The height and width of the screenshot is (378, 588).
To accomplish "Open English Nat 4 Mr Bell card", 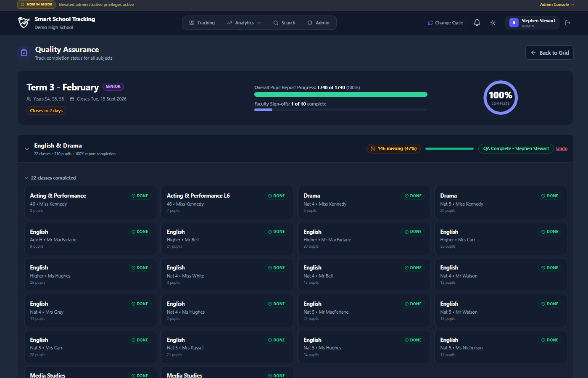I will tap(364, 275).
